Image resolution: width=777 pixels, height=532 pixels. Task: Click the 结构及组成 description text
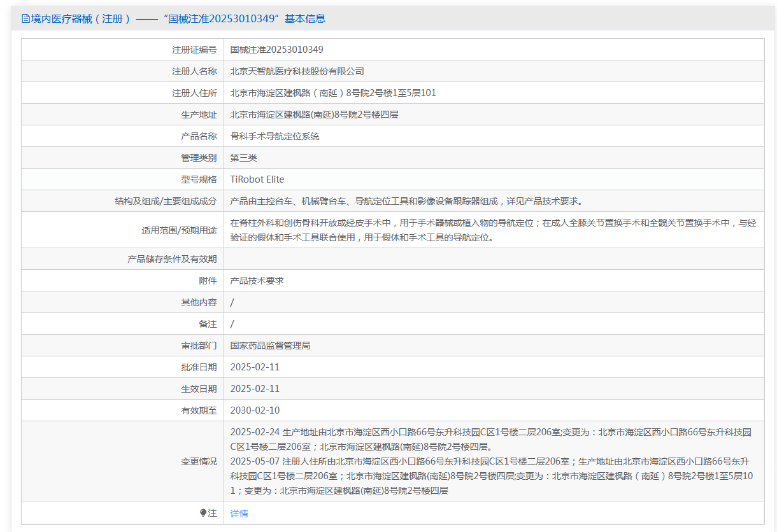pyautogui.click(x=406, y=201)
